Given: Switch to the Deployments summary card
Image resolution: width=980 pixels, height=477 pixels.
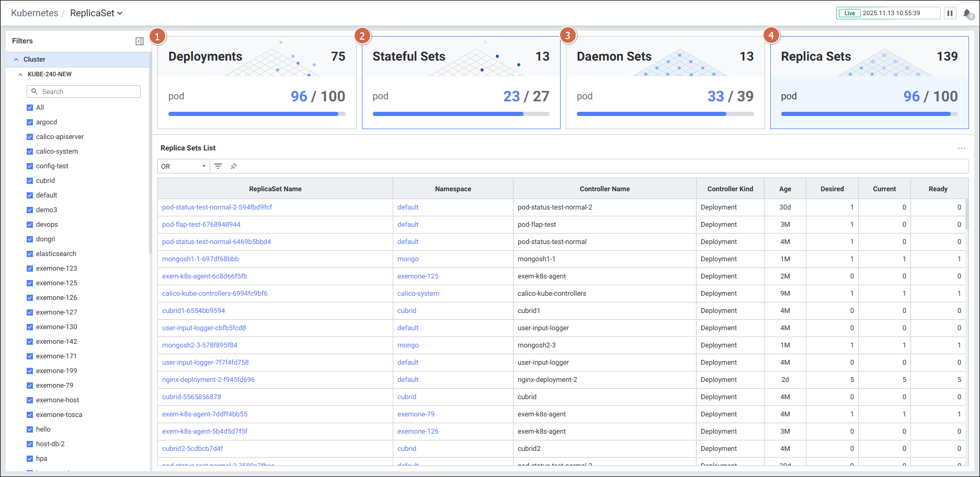Looking at the screenshot, I should coord(257,82).
